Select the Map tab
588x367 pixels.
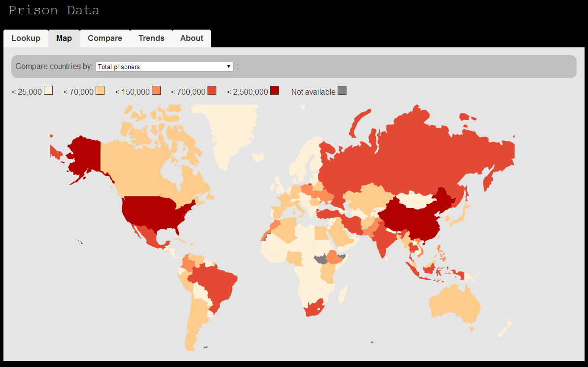64,38
